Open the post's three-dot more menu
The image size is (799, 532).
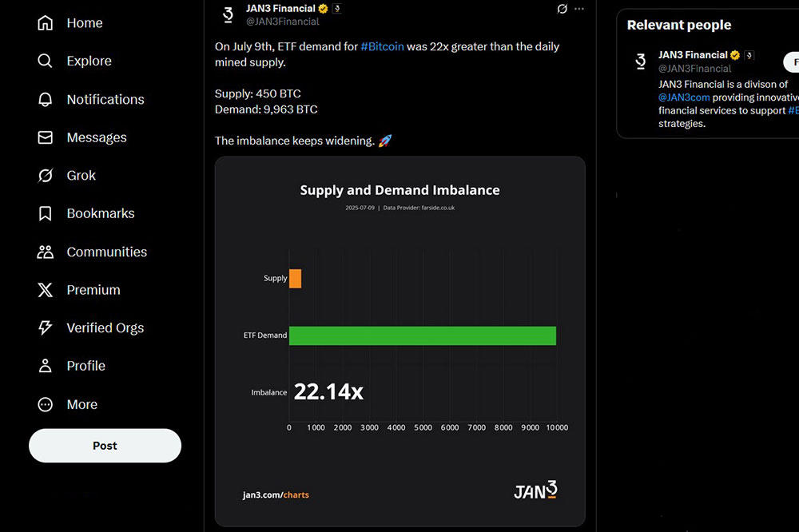tap(578, 9)
